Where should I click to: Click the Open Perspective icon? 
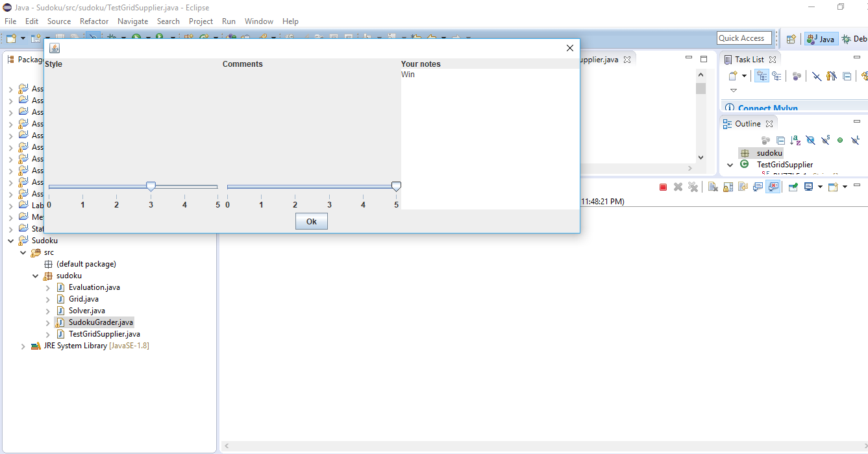(791, 39)
